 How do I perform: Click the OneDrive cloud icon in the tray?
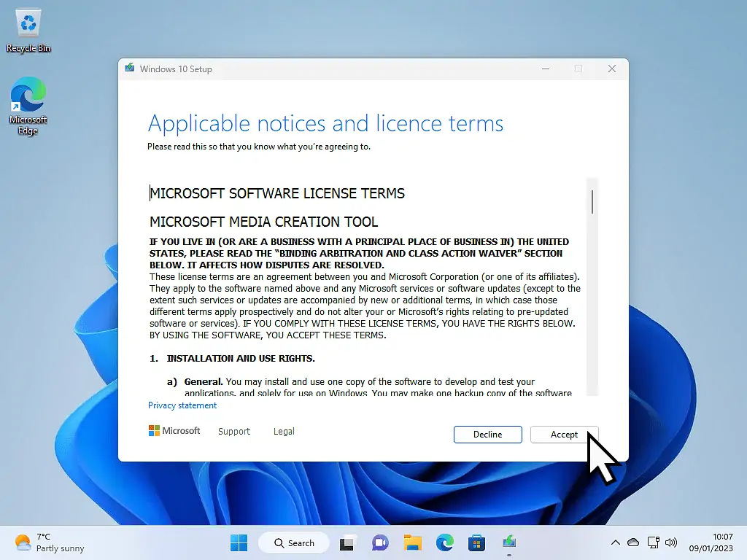633,542
